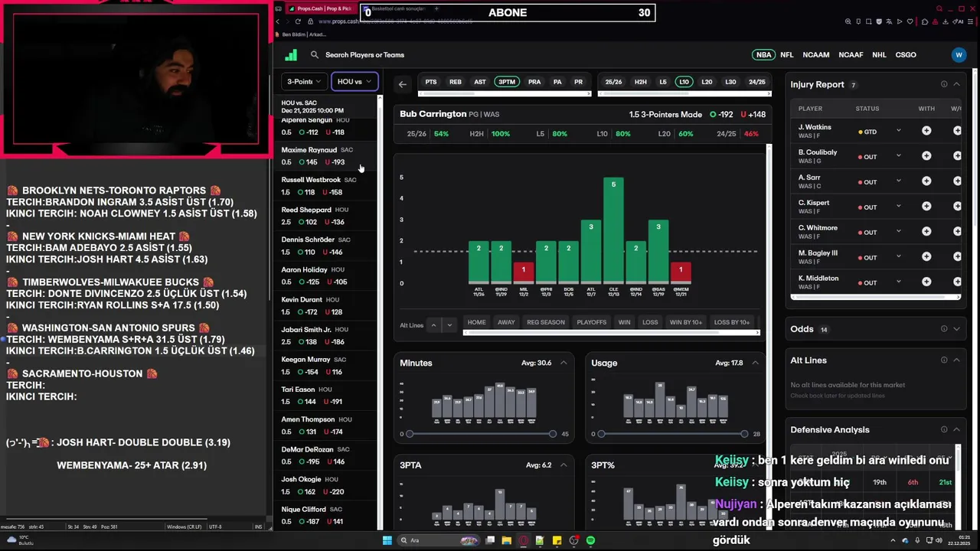Click the Defensive Analysis info icon

tap(944, 429)
